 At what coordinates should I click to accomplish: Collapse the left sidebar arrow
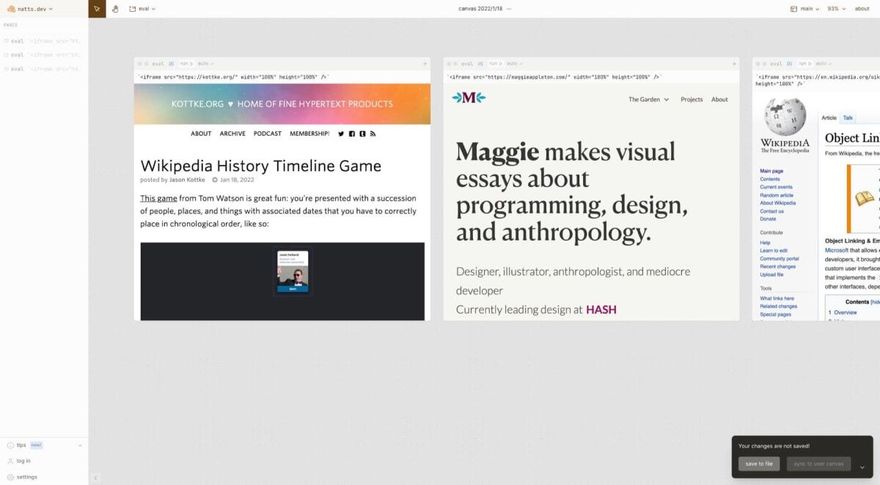click(95, 478)
